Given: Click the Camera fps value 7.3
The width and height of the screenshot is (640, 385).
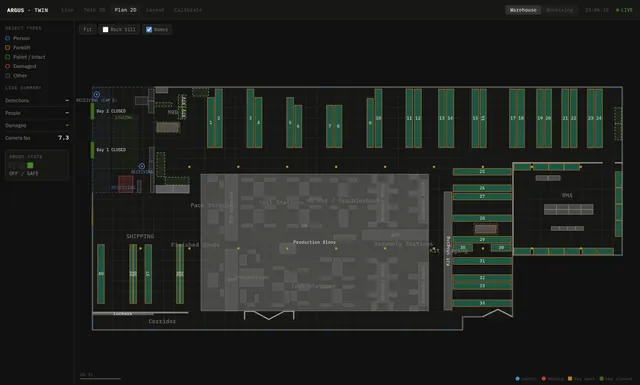Looking at the screenshot, I should coord(63,138).
